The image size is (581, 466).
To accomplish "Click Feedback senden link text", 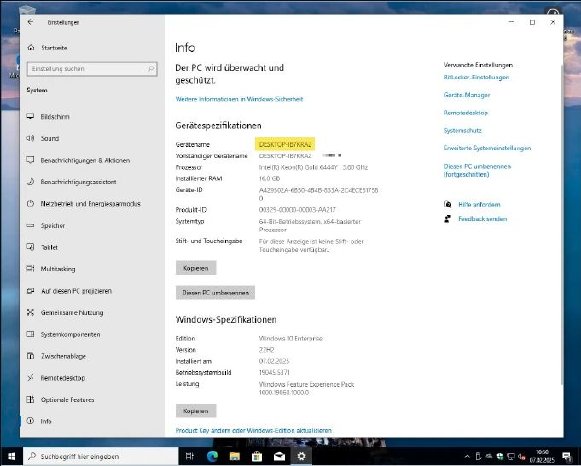I will pyautogui.click(x=482, y=219).
